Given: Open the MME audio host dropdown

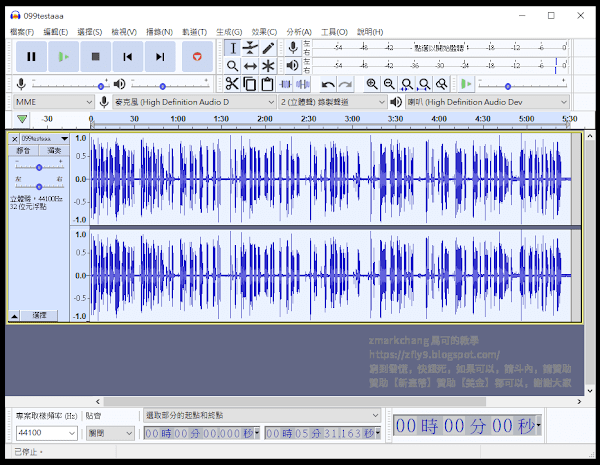Looking at the screenshot, I should pos(54,102).
